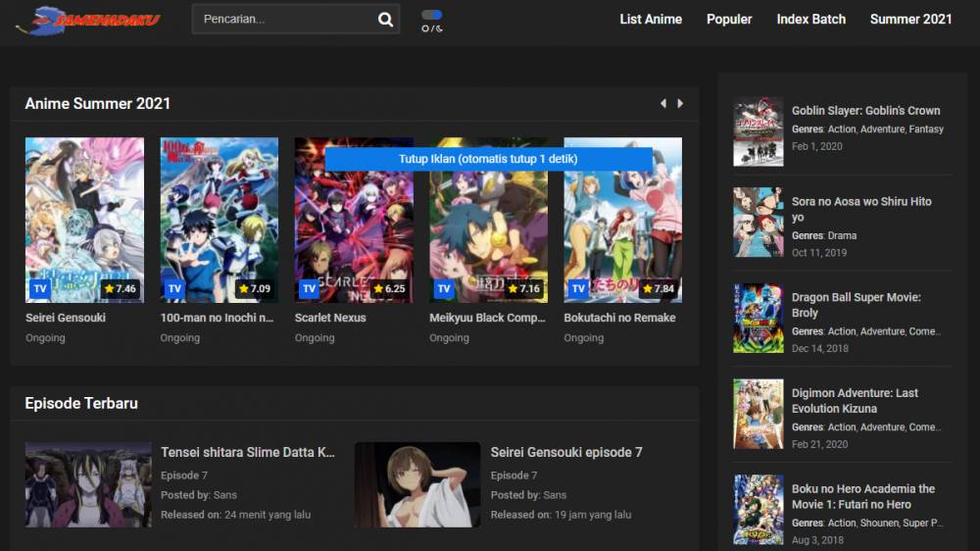This screenshot has height=551, width=980.
Task: Click the Anime Summer 2021 section heading
Action: (x=97, y=104)
